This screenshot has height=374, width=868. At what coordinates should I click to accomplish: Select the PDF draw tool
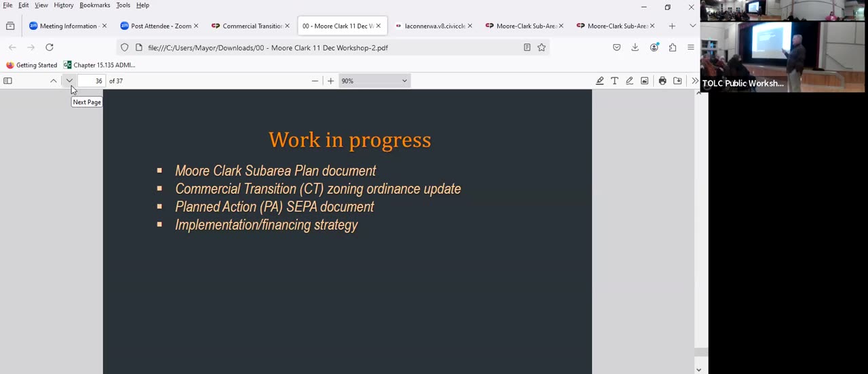point(629,81)
